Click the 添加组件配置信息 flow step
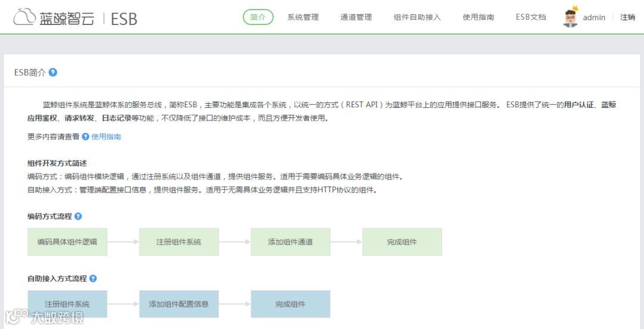The height and width of the screenshot is (329, 644). [x=179, y=305]
